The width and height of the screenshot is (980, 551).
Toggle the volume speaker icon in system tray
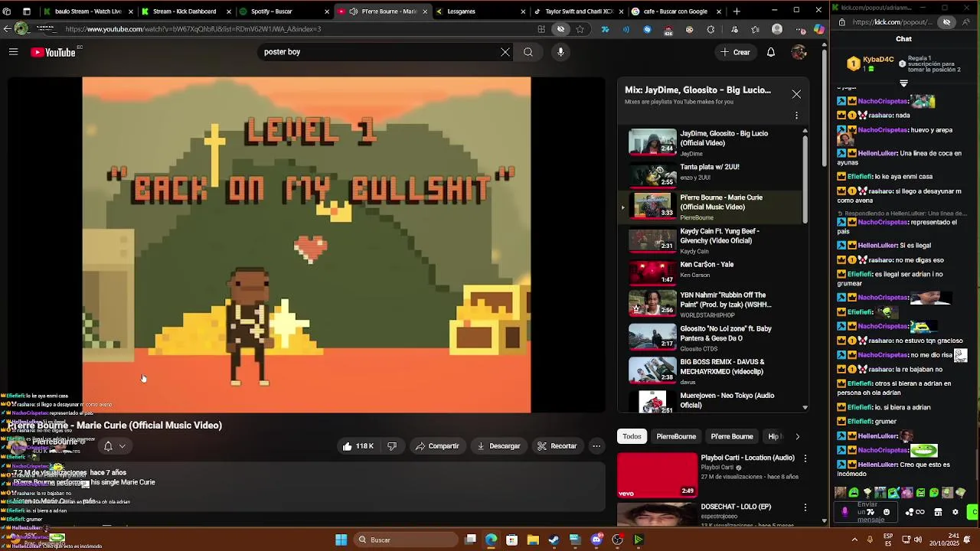(918, 540)
